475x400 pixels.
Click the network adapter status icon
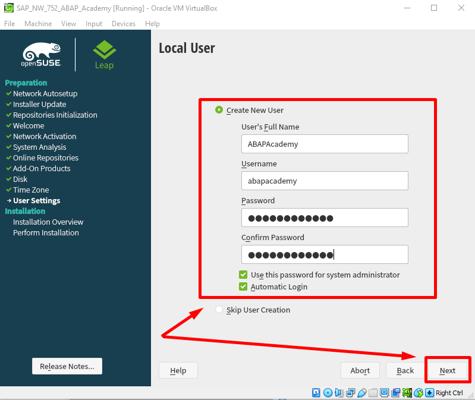(x=350, y=392)
